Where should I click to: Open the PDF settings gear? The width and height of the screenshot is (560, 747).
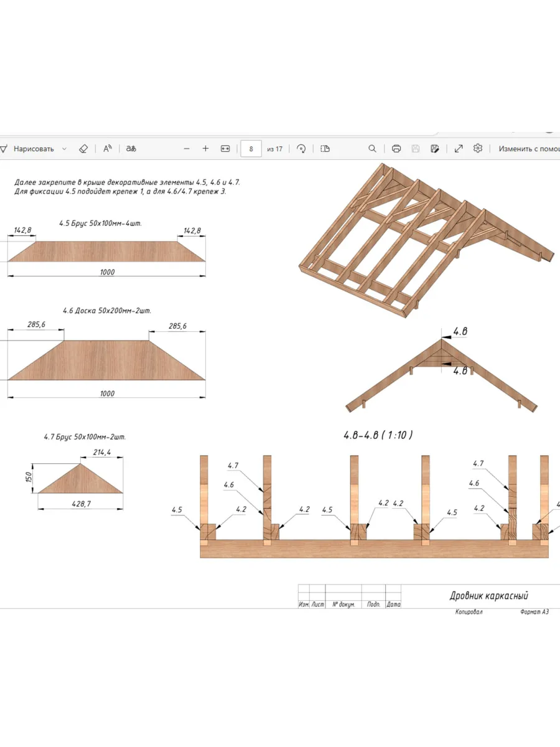click(478, 149)
